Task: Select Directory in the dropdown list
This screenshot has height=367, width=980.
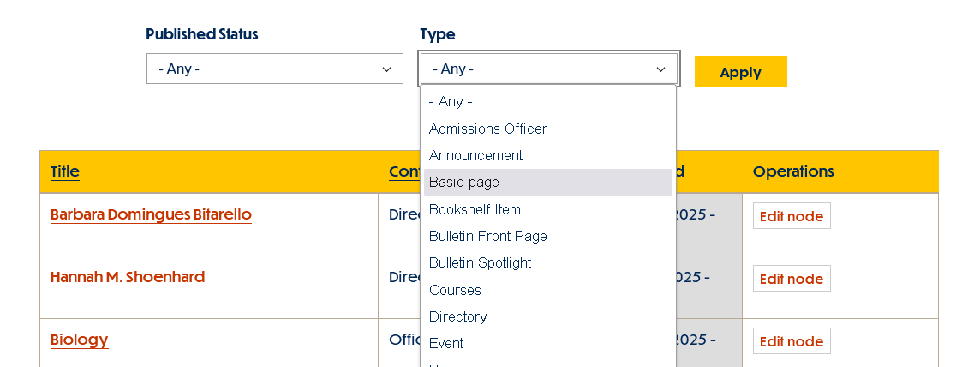Action: (457, 316)
